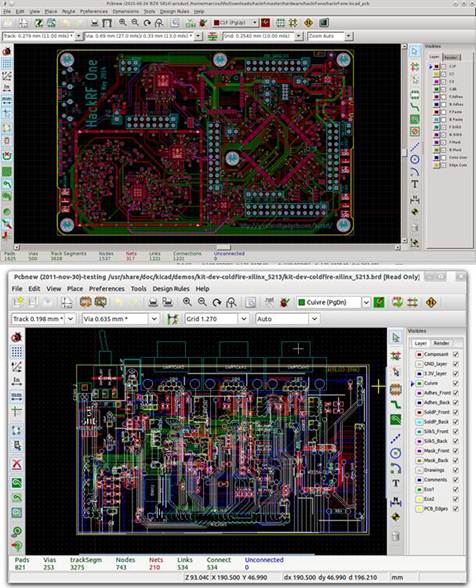Image resolution: width=476 pixels, height=588 pixels.
Task: Click zoom to fit icon in lower toolbar
Action: coord(231,302)
